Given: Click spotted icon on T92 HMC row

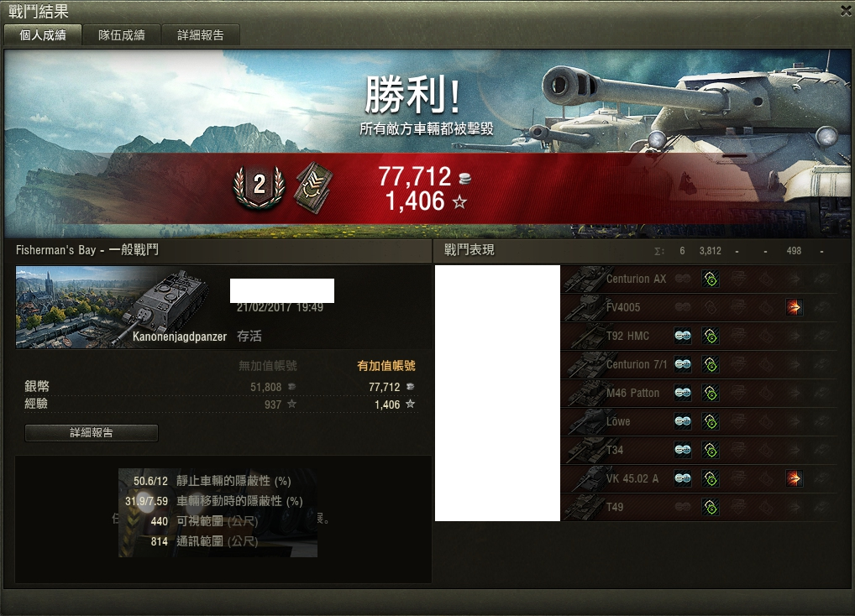Looking at the screenshot, I should (683, 336).
